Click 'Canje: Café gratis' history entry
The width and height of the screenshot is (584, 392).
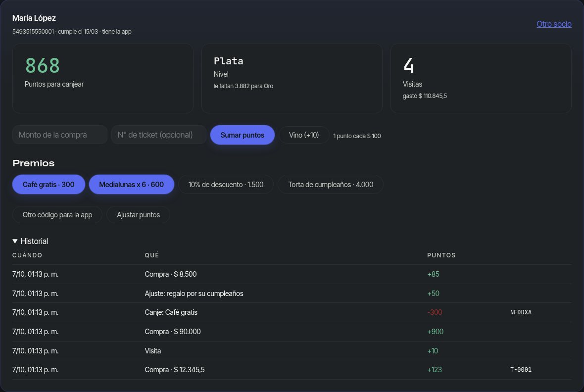171,312
